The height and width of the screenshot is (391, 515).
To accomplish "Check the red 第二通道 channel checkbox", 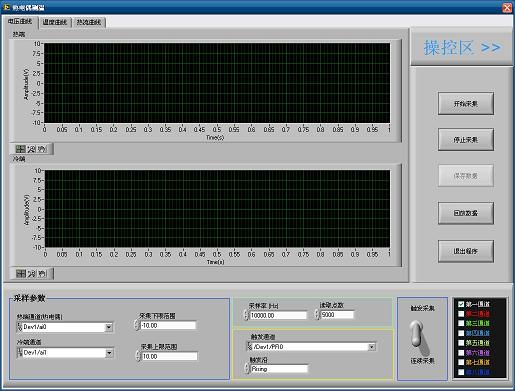I will coord(461,314).
